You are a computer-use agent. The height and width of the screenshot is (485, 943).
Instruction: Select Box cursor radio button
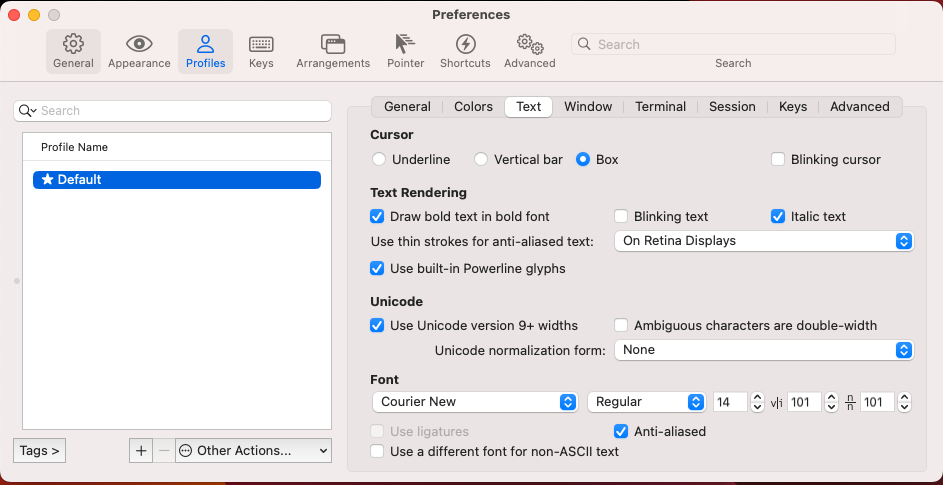(583, 159)
